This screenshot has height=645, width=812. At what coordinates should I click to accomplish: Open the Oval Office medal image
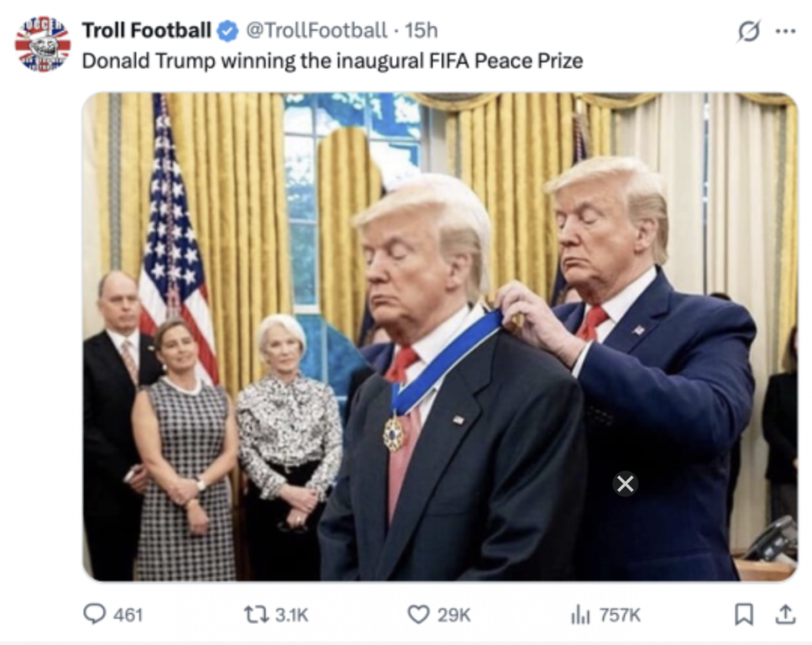(440, 337)
